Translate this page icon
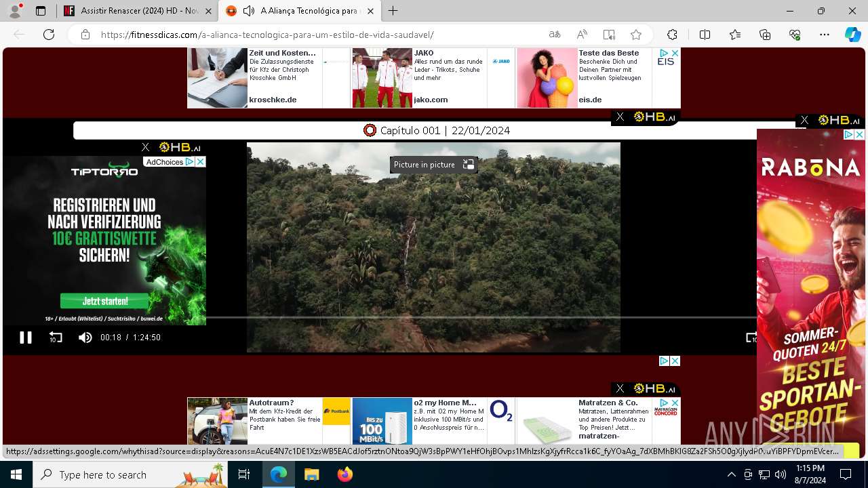Image resolution: width=868 pixels, height=488 pixels. (555, 35)
